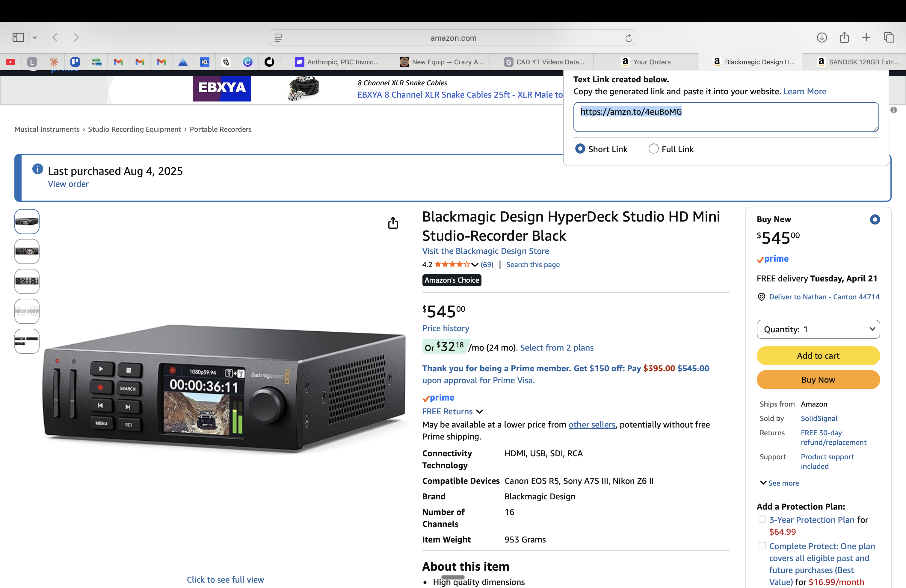
Task: Open the pinned blue triangle tab
Action: tap(183, 62)
